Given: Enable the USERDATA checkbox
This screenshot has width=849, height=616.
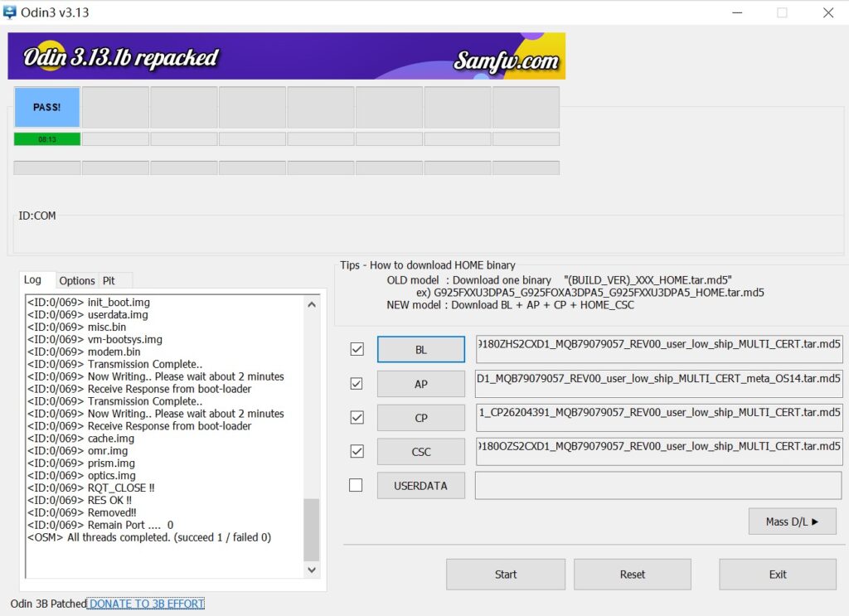Looking at the screenshot, I should pos(357,486).
